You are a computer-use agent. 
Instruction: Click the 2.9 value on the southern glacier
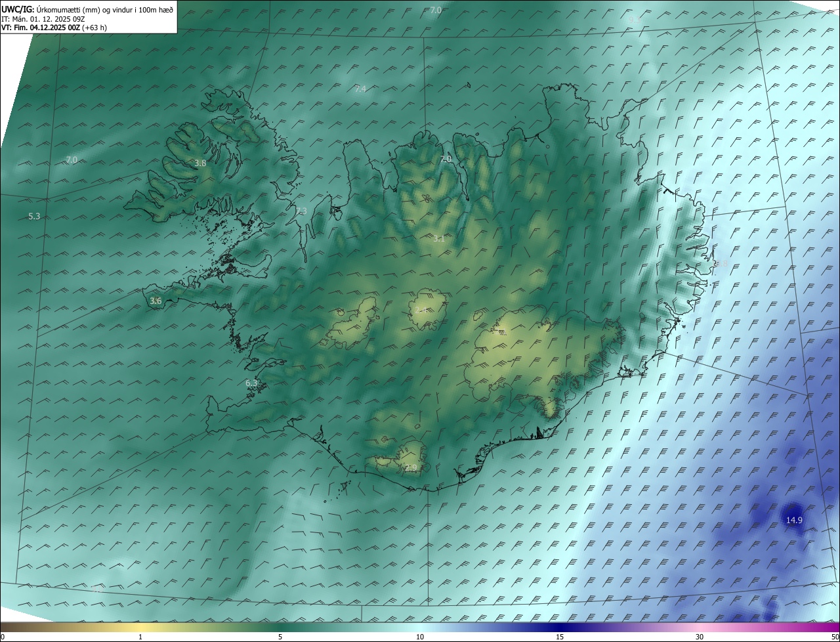[411, 467]
